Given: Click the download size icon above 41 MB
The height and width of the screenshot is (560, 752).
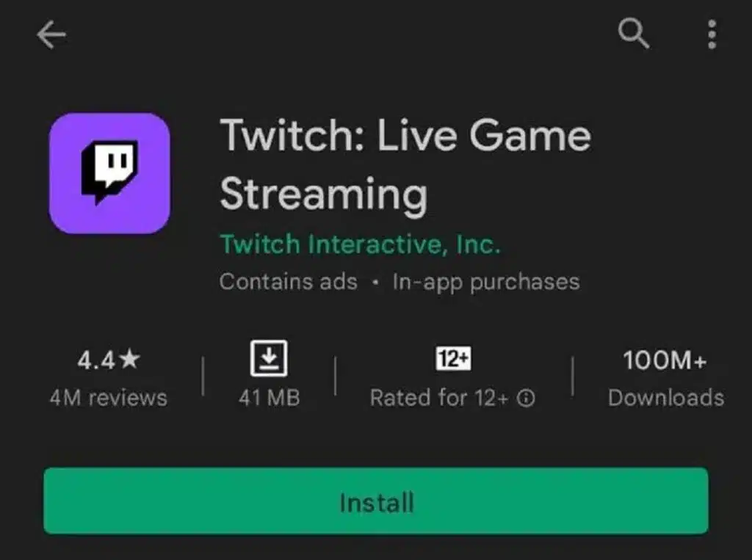Looking at the screenshot, I should click(x=270, y=358).
